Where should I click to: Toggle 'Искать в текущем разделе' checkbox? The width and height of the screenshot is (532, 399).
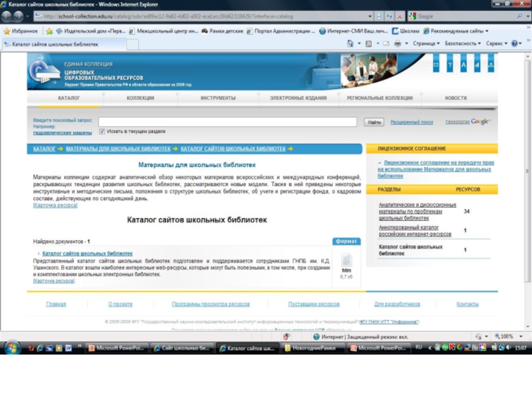pyautogui.click(x=102, y=132)
